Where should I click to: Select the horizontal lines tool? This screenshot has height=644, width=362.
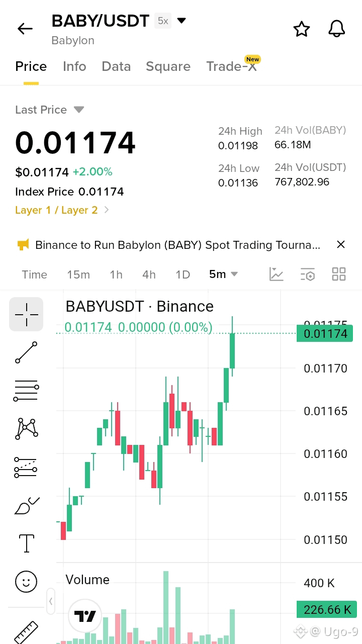click(x=26, y=390)
